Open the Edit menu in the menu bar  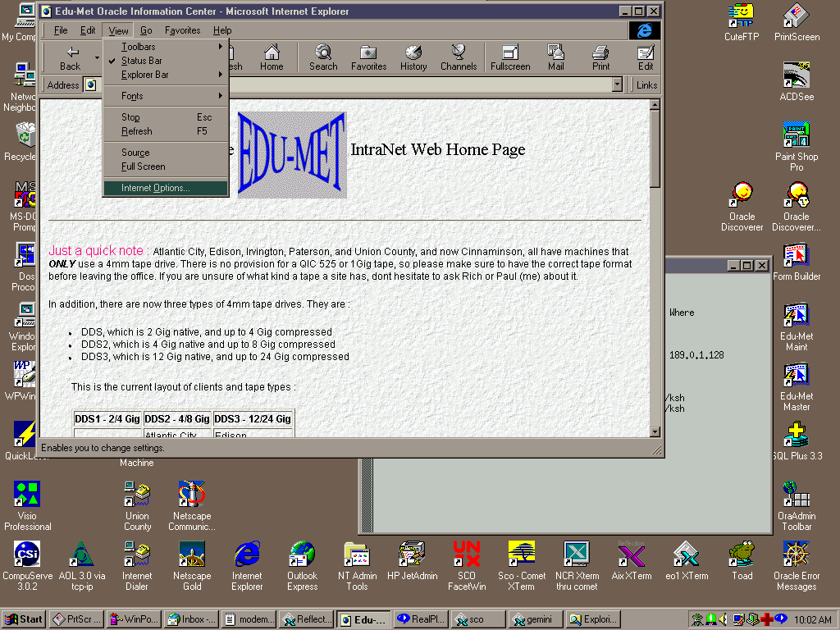point(88,30)
